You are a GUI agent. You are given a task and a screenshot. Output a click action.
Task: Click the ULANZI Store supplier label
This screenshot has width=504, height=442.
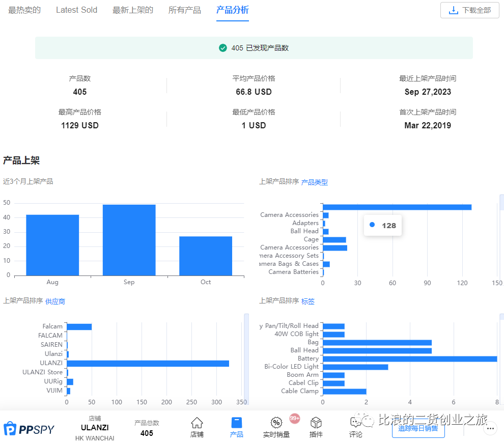pos(42,372)
